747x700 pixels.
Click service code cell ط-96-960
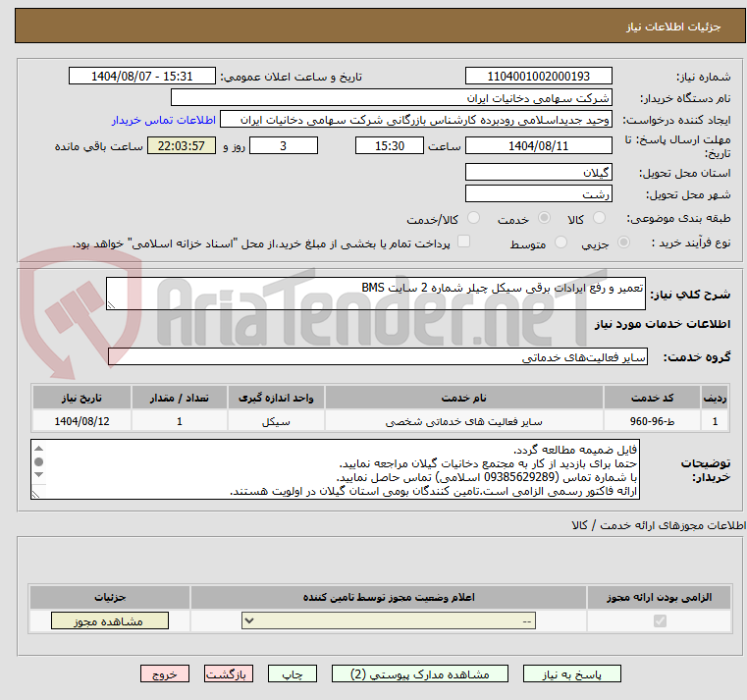point(652,421)
